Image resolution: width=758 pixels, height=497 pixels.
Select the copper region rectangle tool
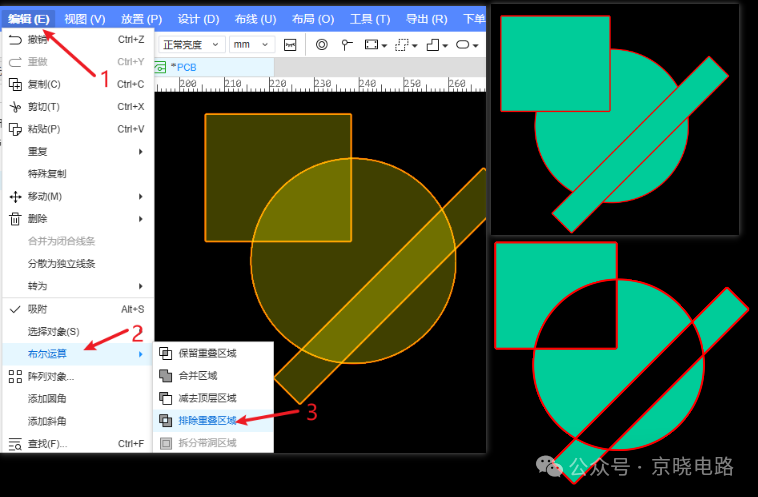371,45
